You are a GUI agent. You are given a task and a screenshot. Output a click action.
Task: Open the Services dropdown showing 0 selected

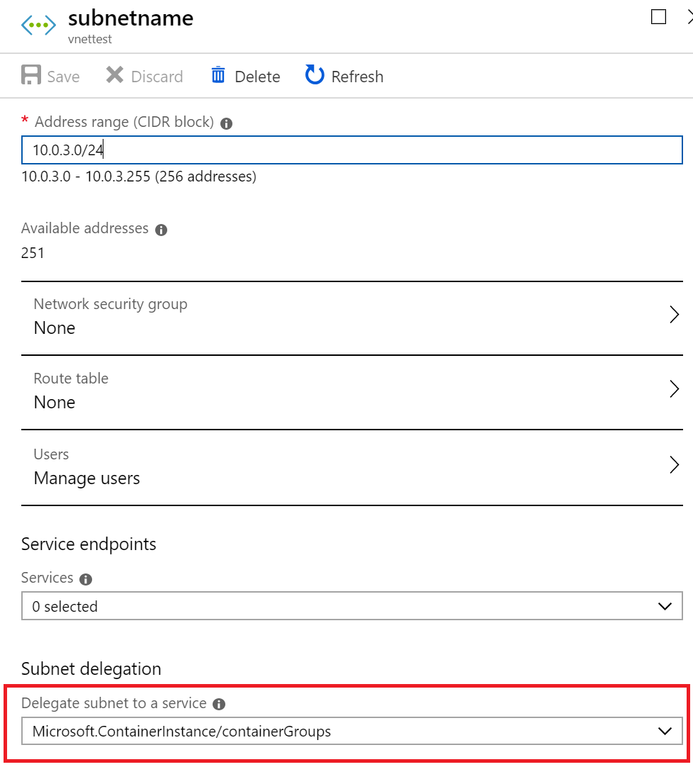pos(351,606)
